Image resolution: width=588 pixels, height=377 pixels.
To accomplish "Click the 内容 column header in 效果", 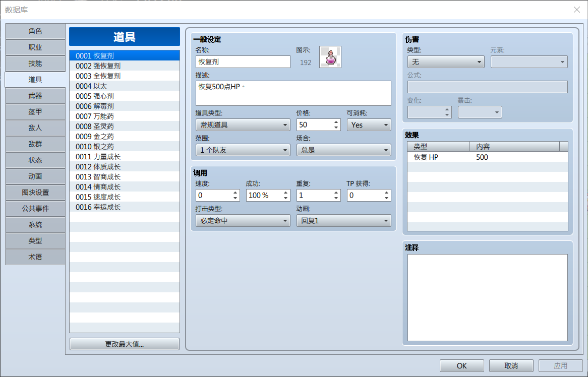I will coord(514,147).
